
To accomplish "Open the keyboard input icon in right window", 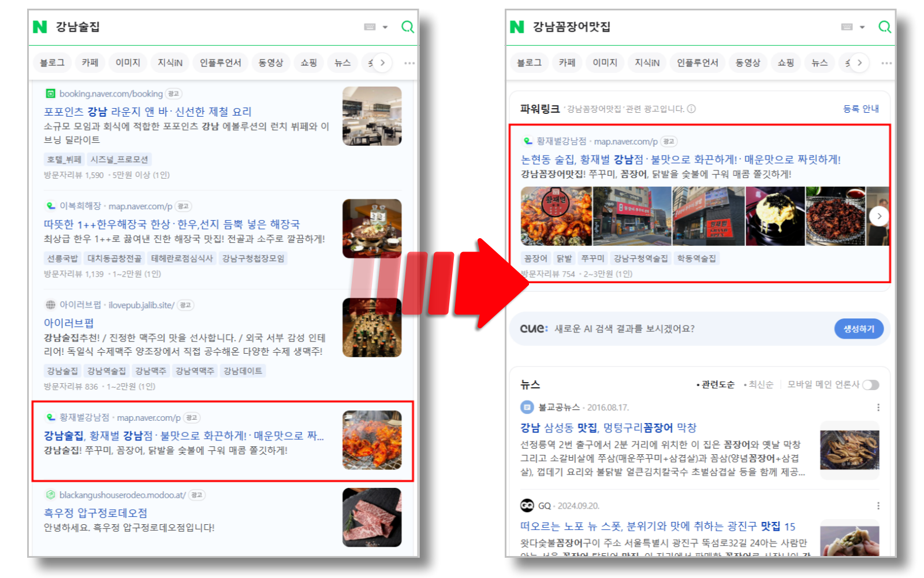I will (x=847, y=27).
